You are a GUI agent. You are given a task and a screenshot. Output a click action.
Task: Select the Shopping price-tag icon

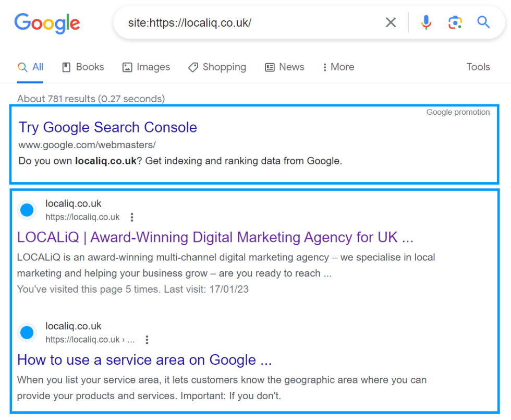click(x=193, y=67)
